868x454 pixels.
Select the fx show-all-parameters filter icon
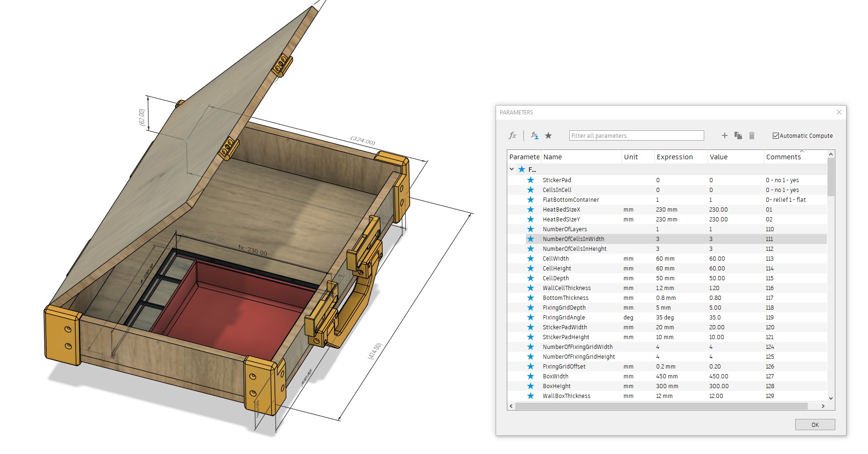[x=513, y=135]
